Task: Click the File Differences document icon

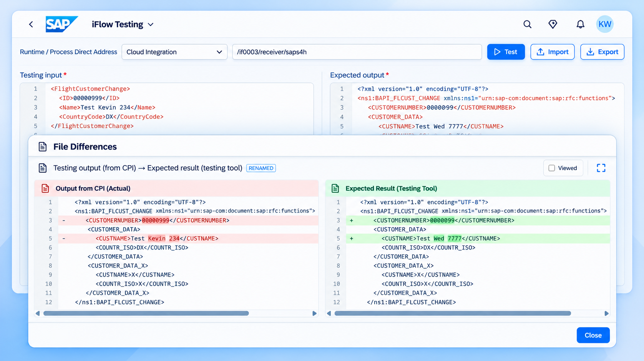Action: click(x=43, y=147)
